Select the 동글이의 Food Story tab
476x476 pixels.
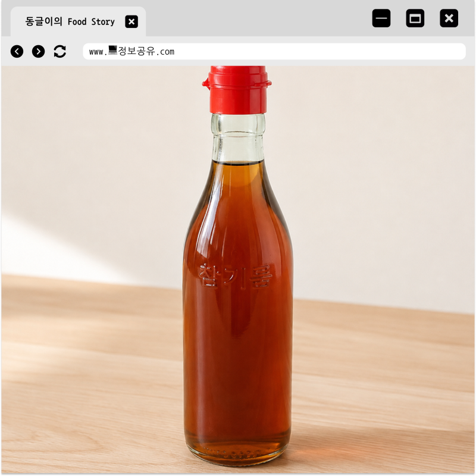click(78, 21)
